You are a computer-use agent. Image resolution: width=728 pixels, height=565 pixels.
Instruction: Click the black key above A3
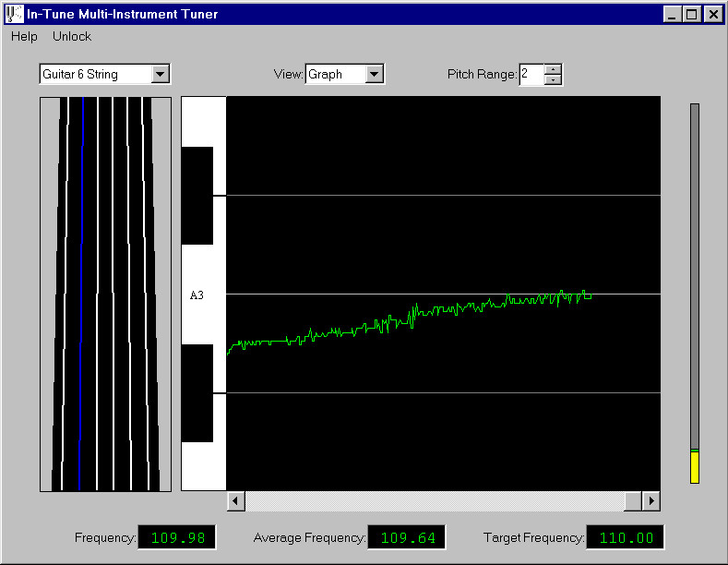coord(197,196)
